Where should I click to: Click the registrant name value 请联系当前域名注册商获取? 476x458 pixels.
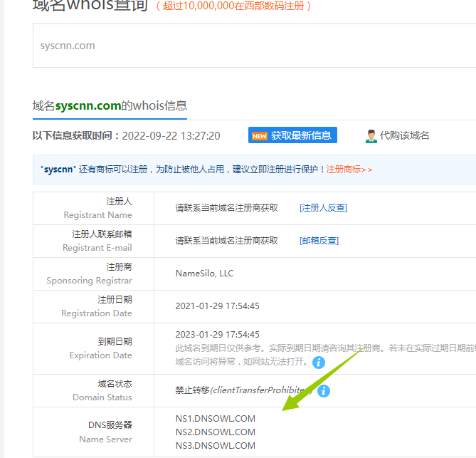click(226, 208)
